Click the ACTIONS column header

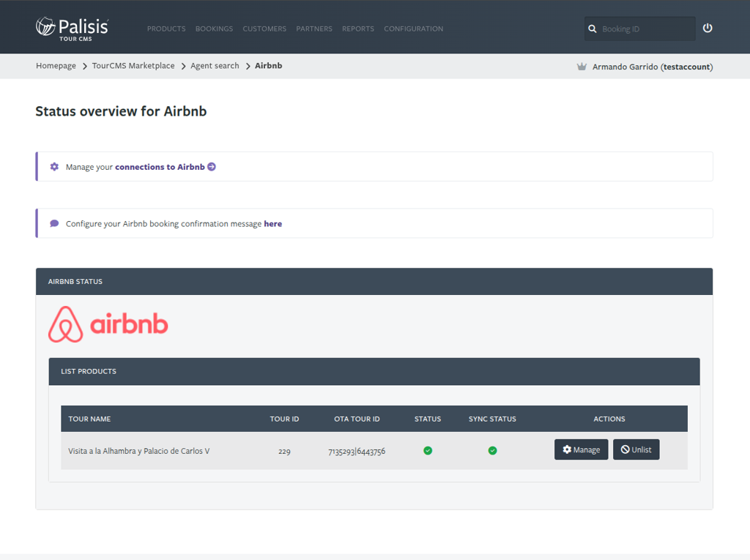coord(609,419)
